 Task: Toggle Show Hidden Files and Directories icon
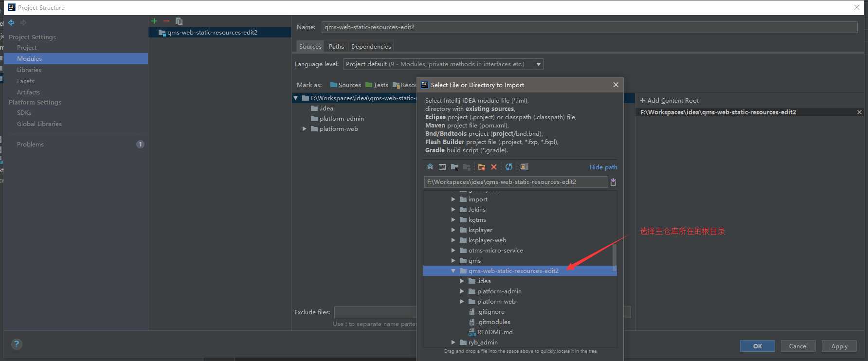[524, 167]
